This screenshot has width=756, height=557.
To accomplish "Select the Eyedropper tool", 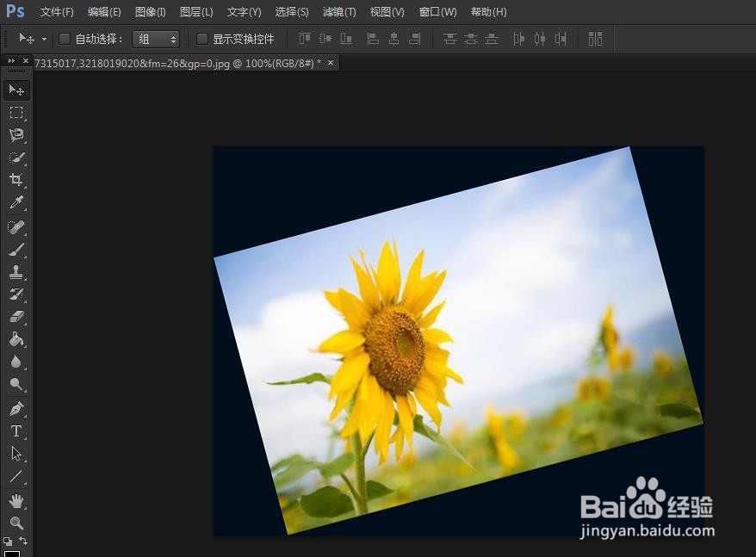I will click(x=16, y=202).
